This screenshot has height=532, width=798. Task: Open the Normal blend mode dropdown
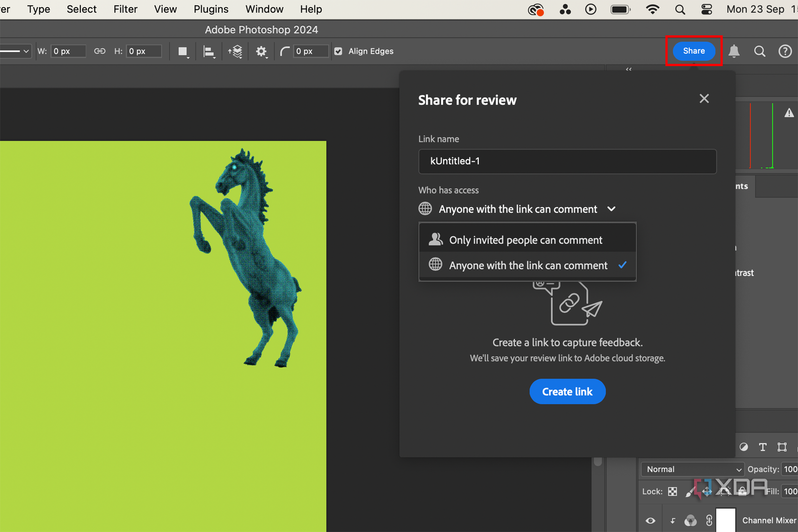692,469
